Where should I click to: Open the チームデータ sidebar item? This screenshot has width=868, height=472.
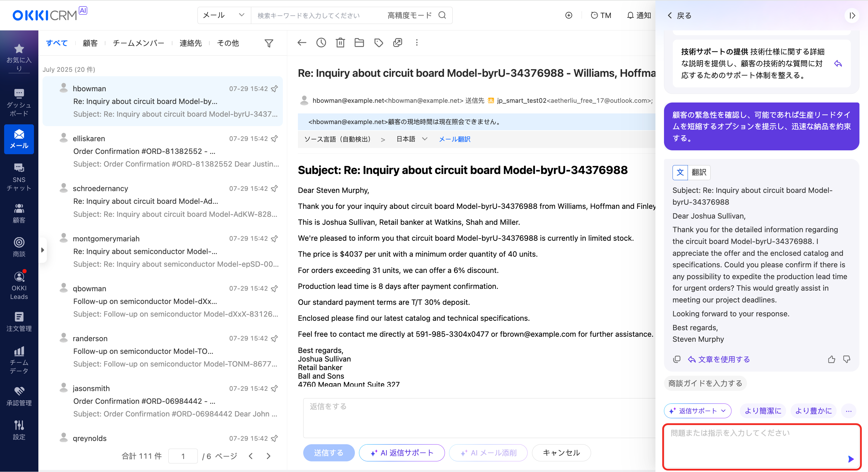(19, 360)
